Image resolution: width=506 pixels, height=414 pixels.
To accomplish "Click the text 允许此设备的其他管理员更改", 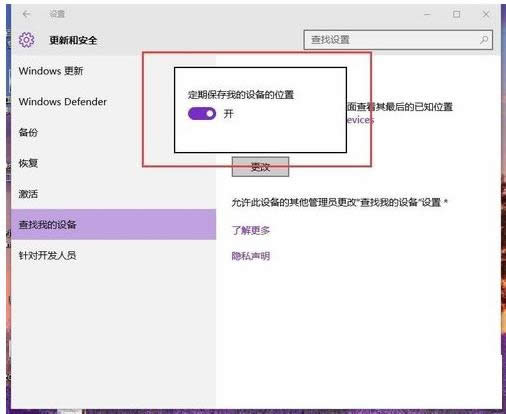I will [294, 202].
